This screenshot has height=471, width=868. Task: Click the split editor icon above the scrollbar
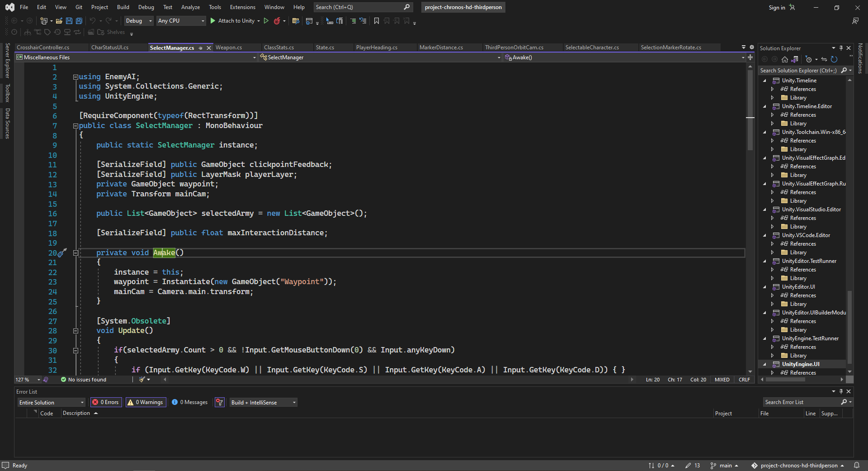750,57
